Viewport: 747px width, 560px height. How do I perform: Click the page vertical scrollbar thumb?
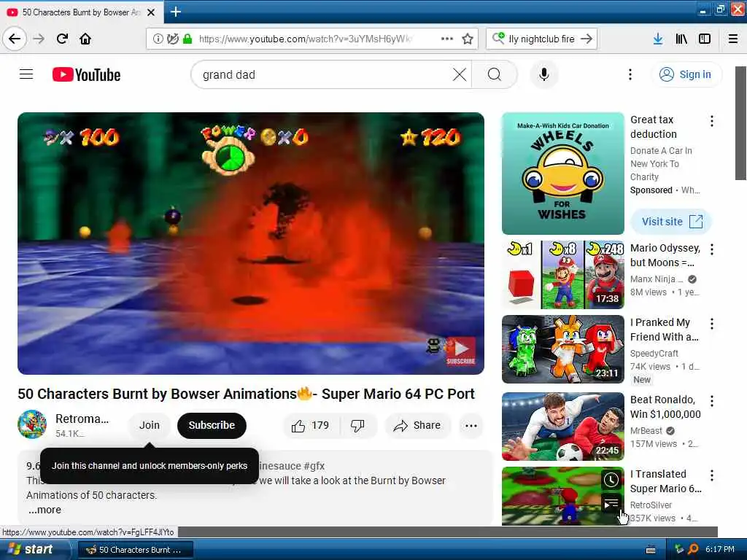click(x=740, y=122)
